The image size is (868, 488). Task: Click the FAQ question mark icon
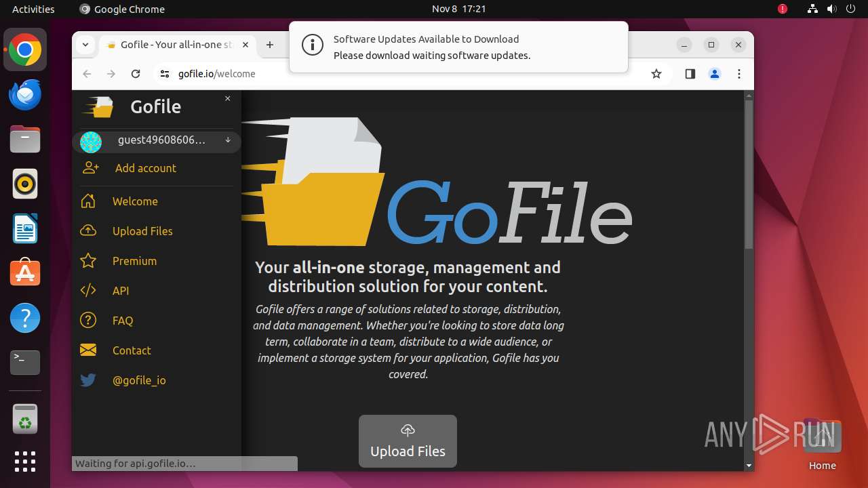click(88, 321)
